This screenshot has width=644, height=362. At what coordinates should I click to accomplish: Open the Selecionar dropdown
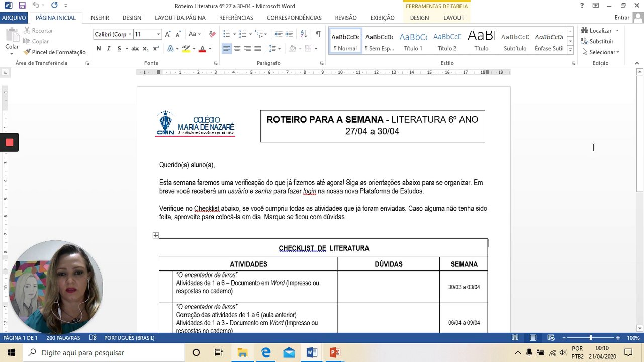click(601, 52)
